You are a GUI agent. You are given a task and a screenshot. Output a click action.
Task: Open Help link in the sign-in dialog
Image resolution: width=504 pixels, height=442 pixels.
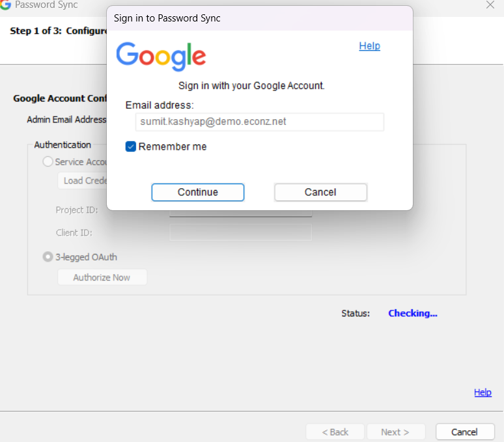(369, 46)
